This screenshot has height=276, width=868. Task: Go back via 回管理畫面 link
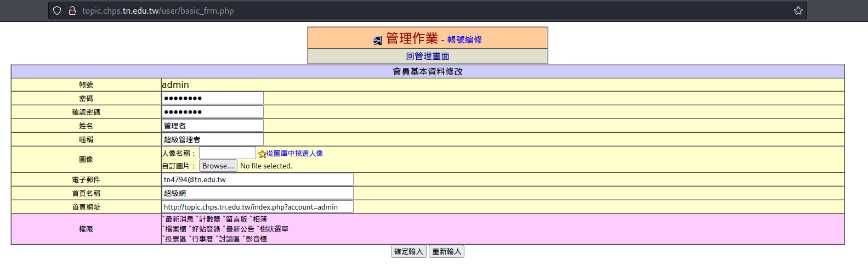click(428, 56)
